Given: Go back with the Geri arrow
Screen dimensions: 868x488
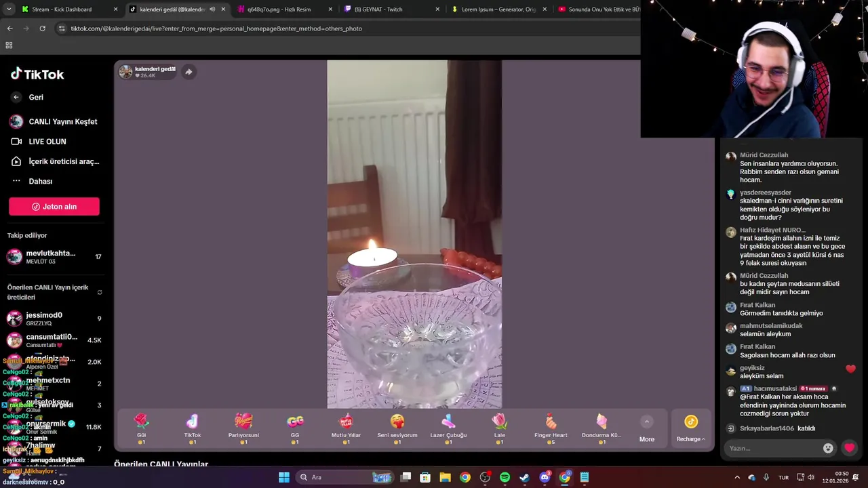Looking at the screenshot, I should point(16,97).
